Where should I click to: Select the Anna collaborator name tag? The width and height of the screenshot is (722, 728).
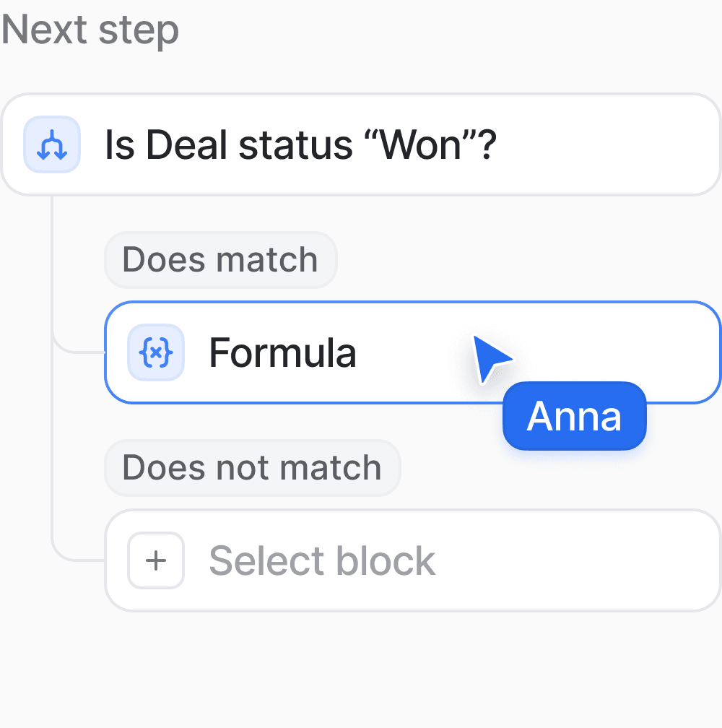575,416
